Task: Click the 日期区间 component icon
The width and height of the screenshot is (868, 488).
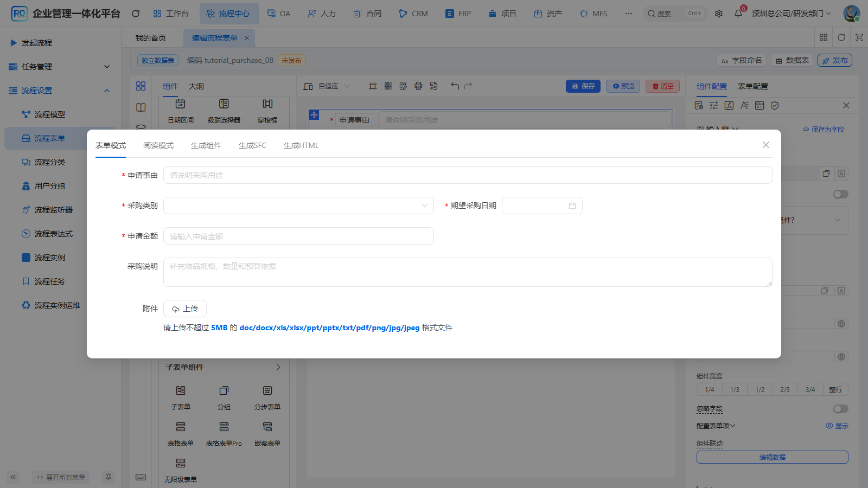Action: coord(181,104)
